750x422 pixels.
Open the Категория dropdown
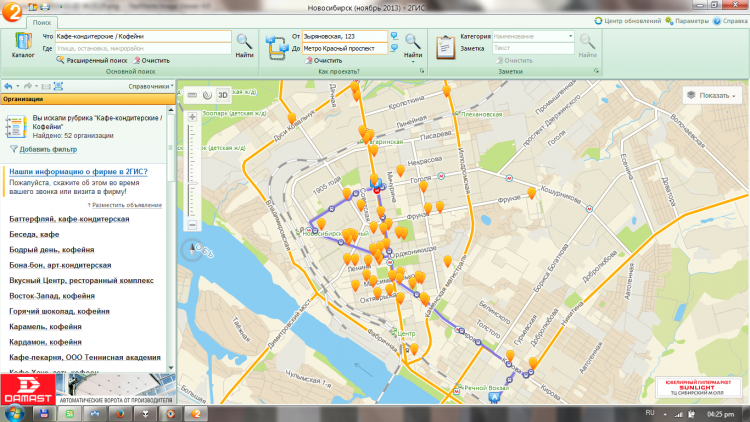point(570,36)
